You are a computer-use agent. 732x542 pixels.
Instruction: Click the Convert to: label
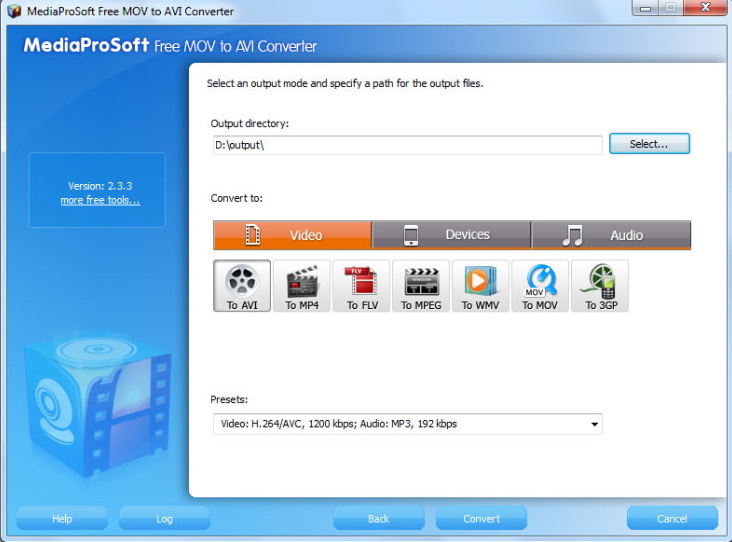[237, 198]
